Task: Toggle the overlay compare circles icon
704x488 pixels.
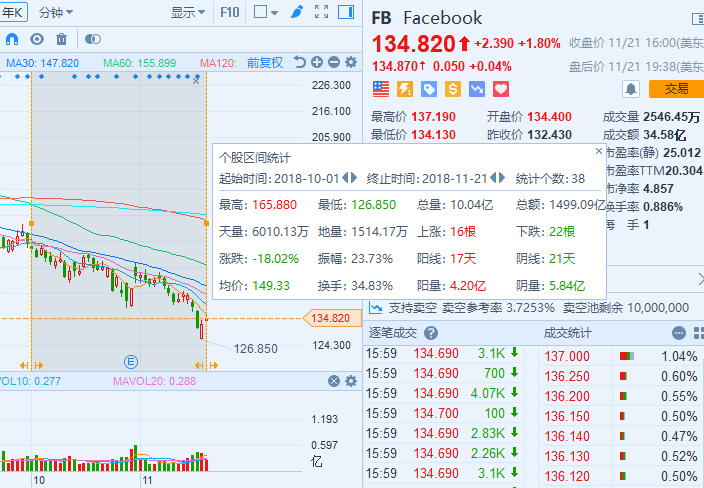Action: pos(92,40)
